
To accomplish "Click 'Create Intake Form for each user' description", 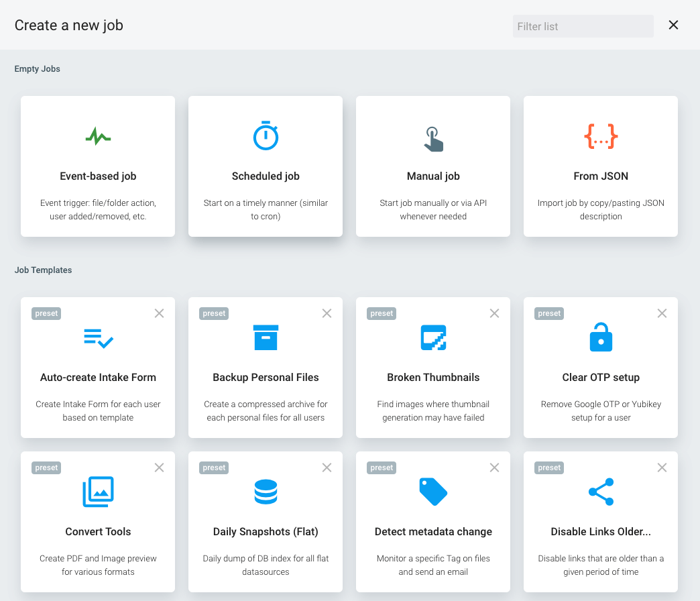I will click(x=98, y=411).
